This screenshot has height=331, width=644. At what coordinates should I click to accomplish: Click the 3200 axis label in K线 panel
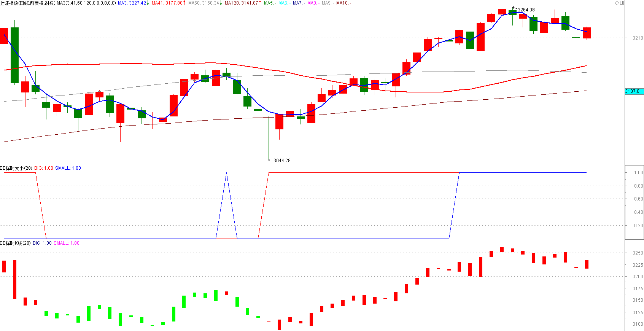coord(638,277)
